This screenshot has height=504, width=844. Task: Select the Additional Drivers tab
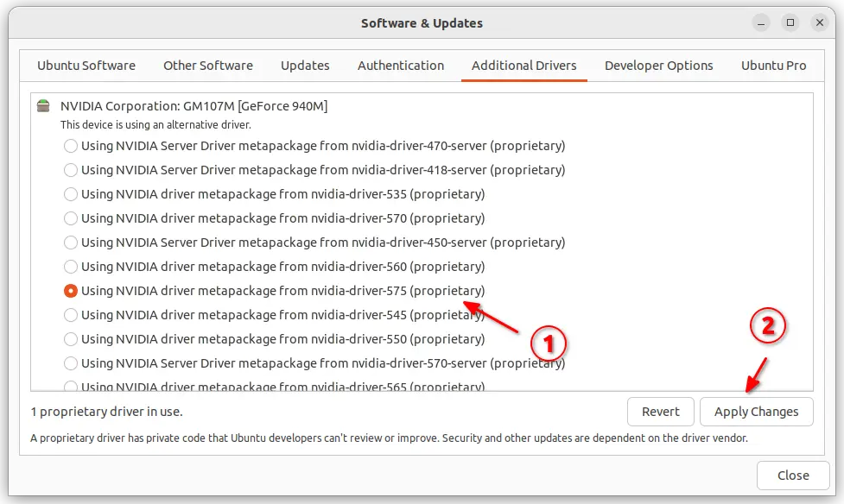click(524, 66)
